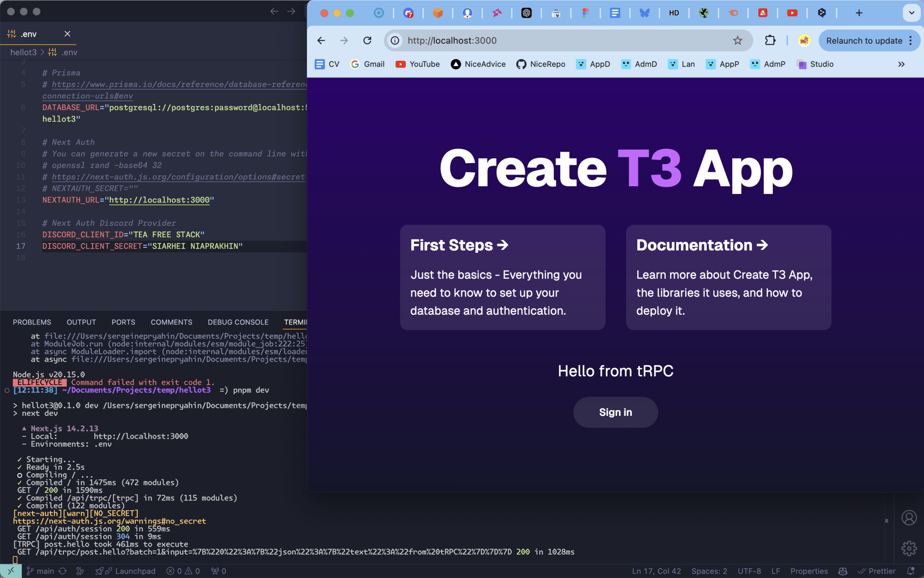Open the Chrome extensions puzzle icon
The image size is (924, 578).
(770, 41)
